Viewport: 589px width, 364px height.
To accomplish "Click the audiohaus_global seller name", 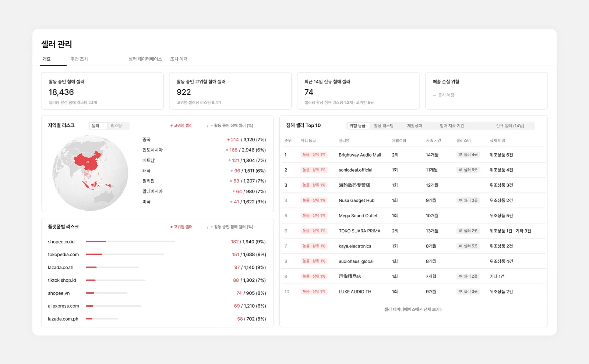I will pos(356,261).
